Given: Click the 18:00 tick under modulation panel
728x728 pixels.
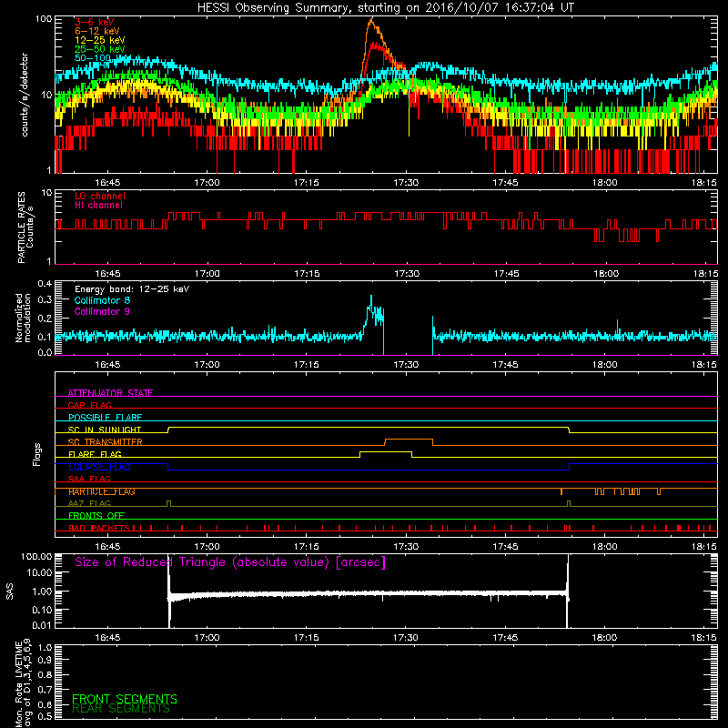Looking at the screenshot, I should (605, 365).
